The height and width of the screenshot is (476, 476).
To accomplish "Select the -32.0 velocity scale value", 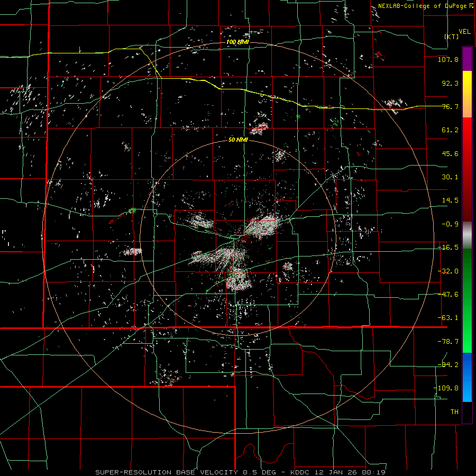I will point(448,271).
